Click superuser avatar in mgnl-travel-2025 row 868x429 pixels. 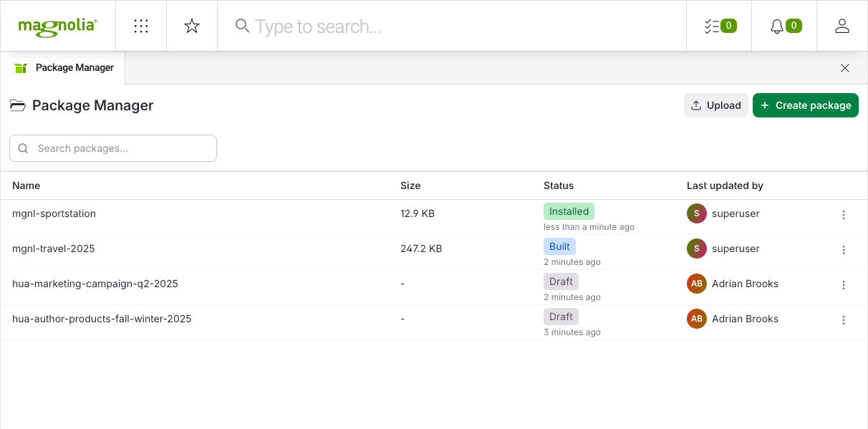coord(697,249)
